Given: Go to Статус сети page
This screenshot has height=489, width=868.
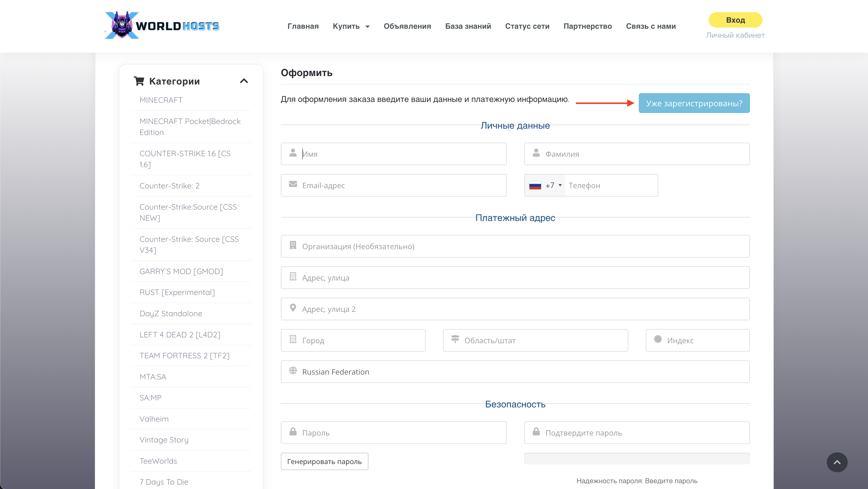Looking at the screenshot, I should click(x=527, y=26).
